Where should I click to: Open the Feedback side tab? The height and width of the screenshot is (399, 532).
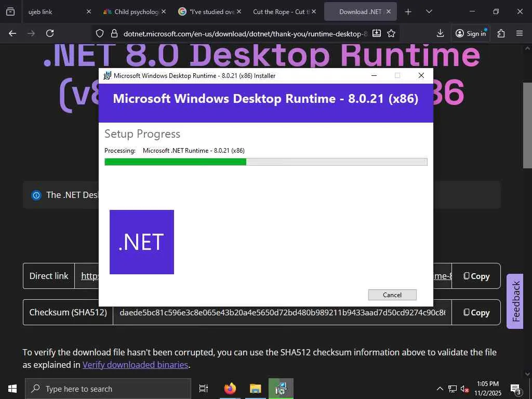tap(515, 301)
